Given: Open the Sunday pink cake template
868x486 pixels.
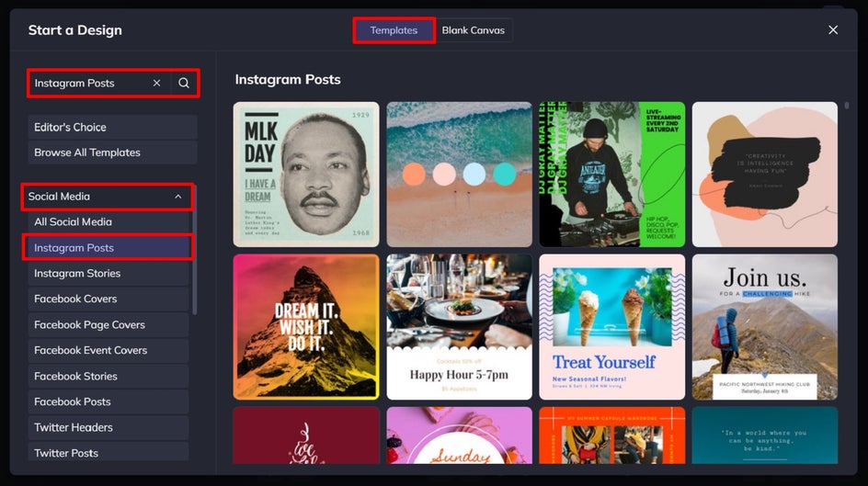Looking at the screenshot, I should click(x=459, y=435).
